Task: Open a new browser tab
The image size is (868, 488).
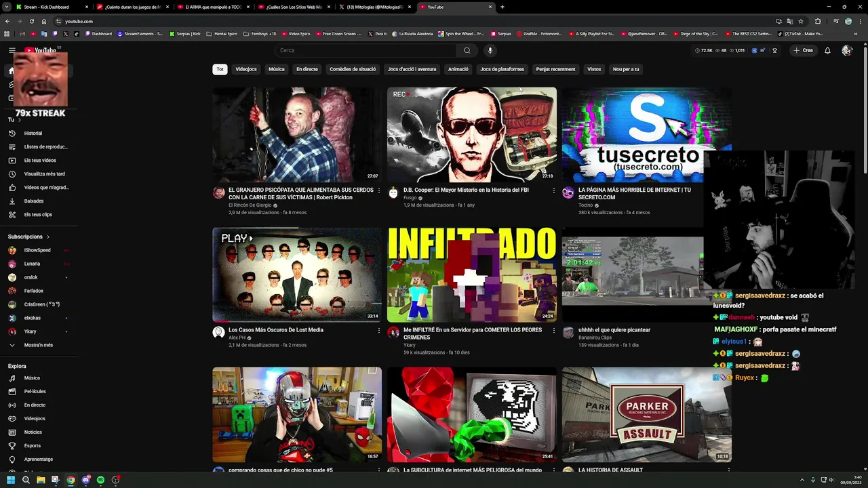Action: click(x=502, y=7)
